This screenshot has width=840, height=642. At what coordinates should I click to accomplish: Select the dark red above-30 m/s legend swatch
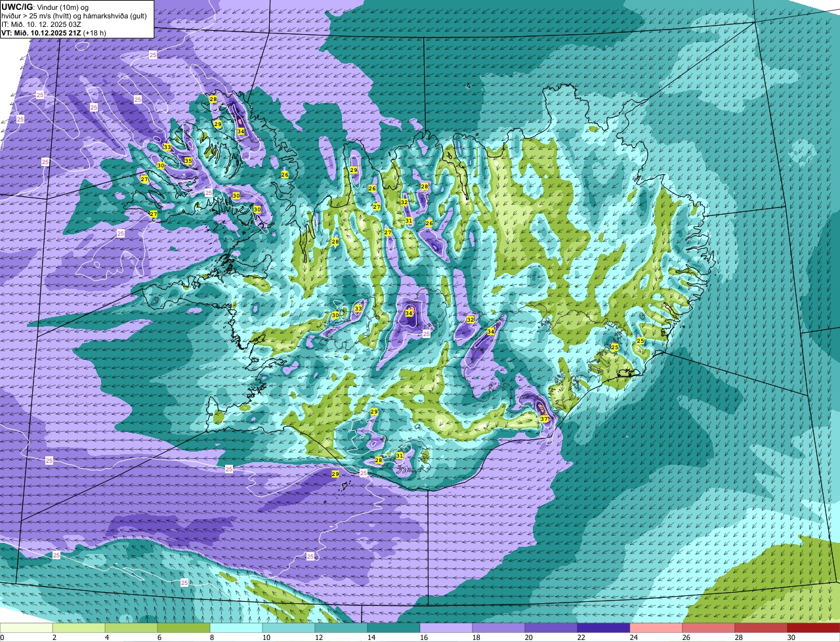point(814,628)
